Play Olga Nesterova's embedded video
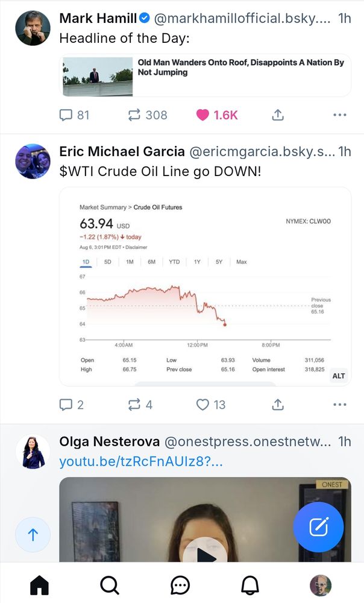Viewport: 364px width, 603px height. tap(205, 553)
